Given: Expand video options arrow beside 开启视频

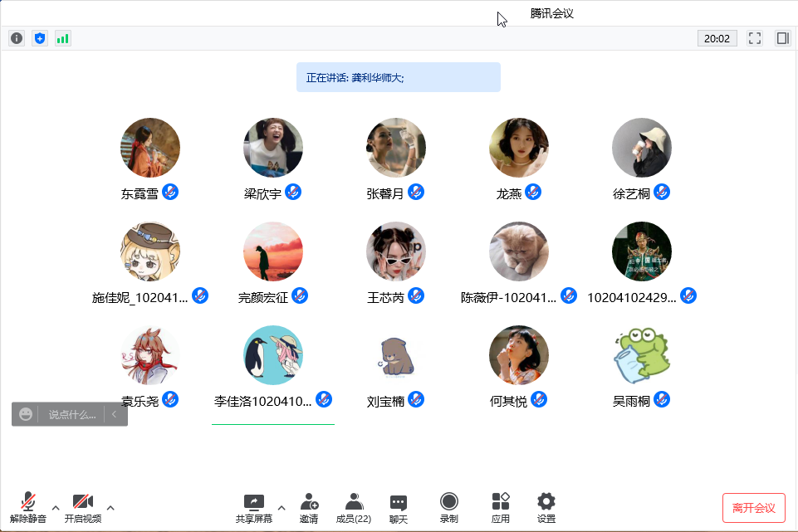Looking at the screenshot, I should pyautogui.click(x=110, y=507).
